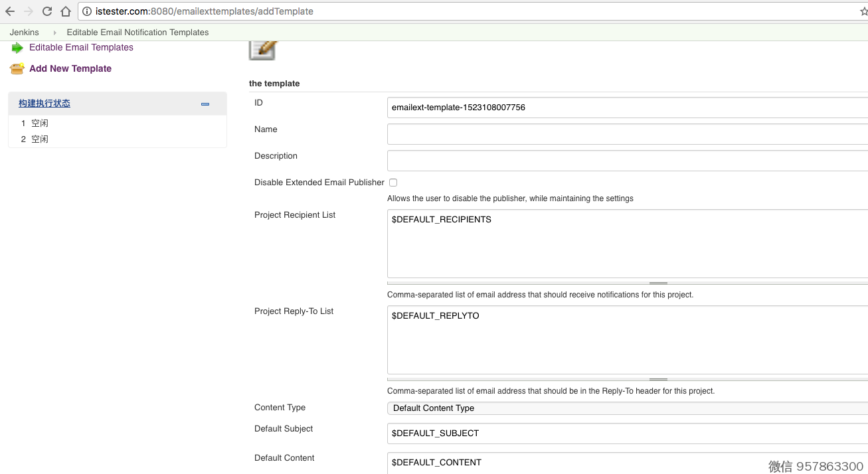Viewport: 868px width, 474px height.
Task: Open the 构建执行状态 link
Action: (44, 104)
